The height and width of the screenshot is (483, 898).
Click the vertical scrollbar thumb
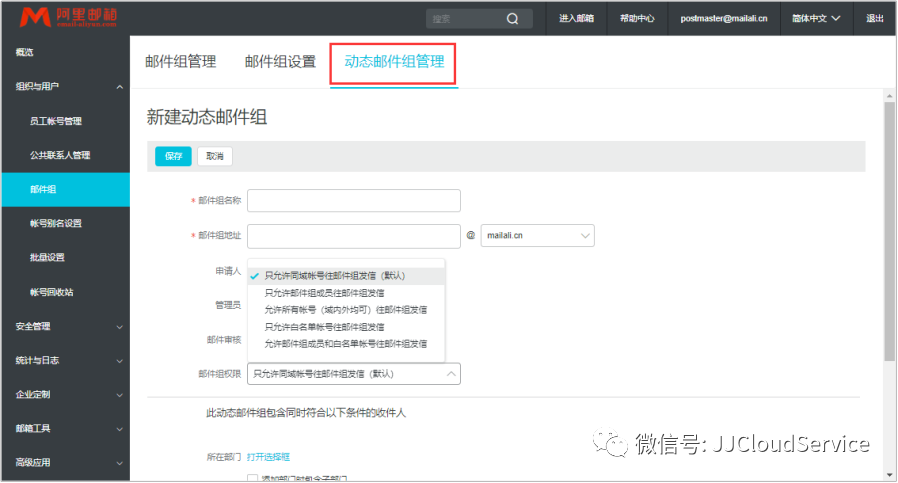pos(889,232)
